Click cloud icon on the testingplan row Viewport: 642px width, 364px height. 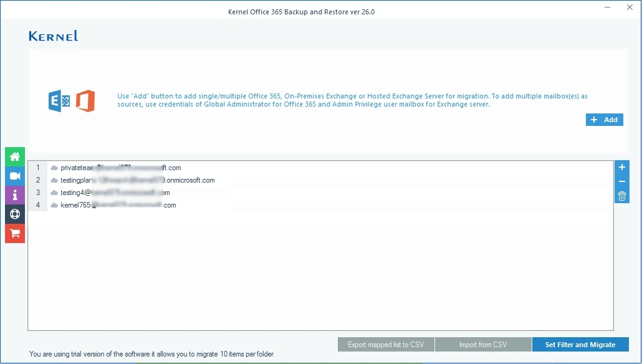click(54, 180)
